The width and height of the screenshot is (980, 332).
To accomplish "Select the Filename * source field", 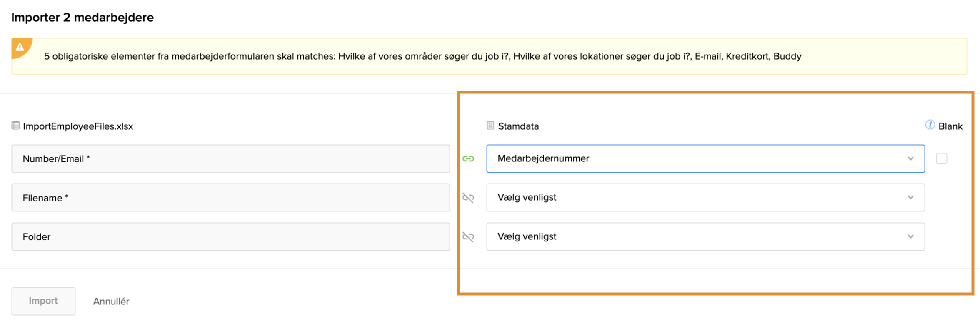I will click(230, 198).
